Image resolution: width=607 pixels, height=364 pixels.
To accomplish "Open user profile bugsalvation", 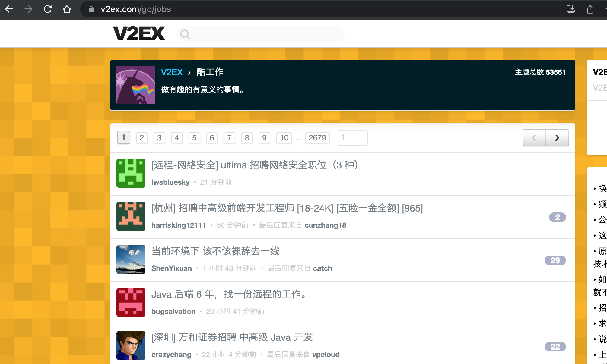I will [x=173, y=311].
